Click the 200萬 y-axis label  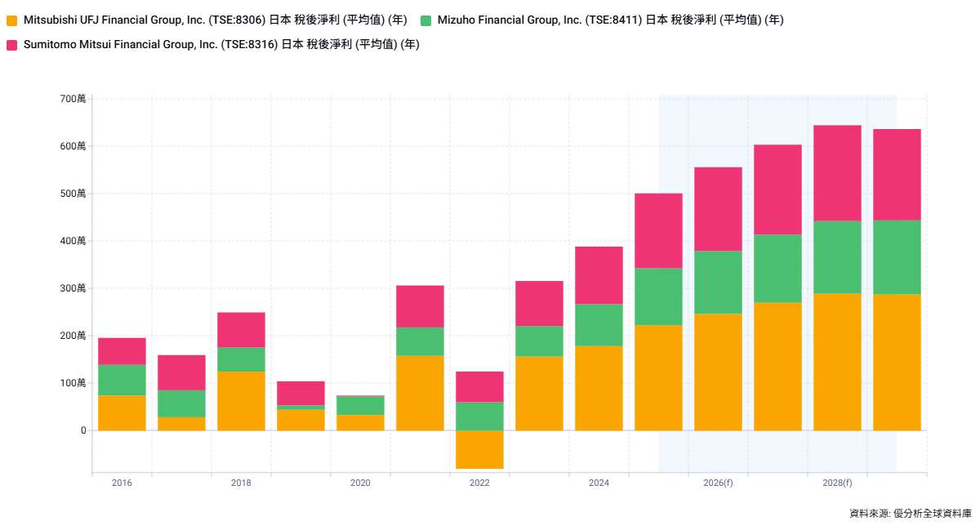click(x=73, y=336)
